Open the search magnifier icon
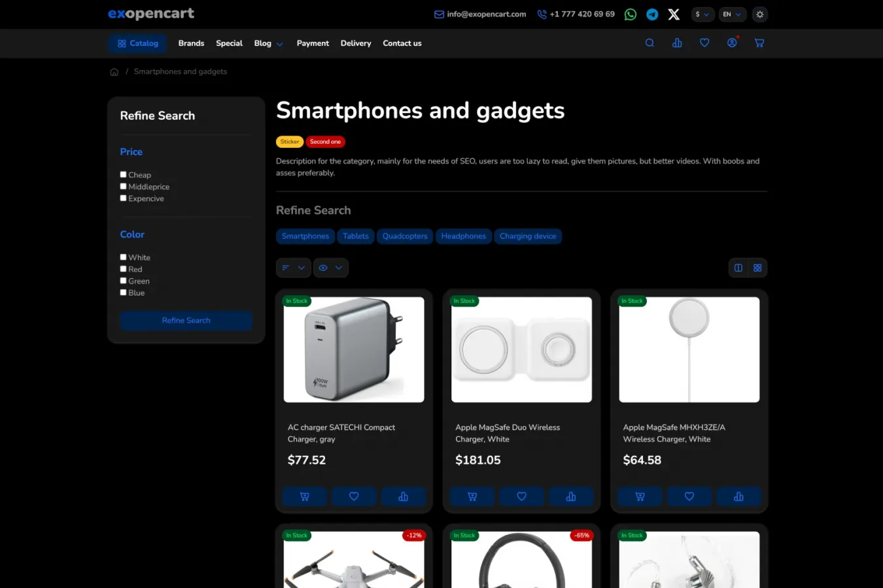The image size is (883, 588). point(649,43)
